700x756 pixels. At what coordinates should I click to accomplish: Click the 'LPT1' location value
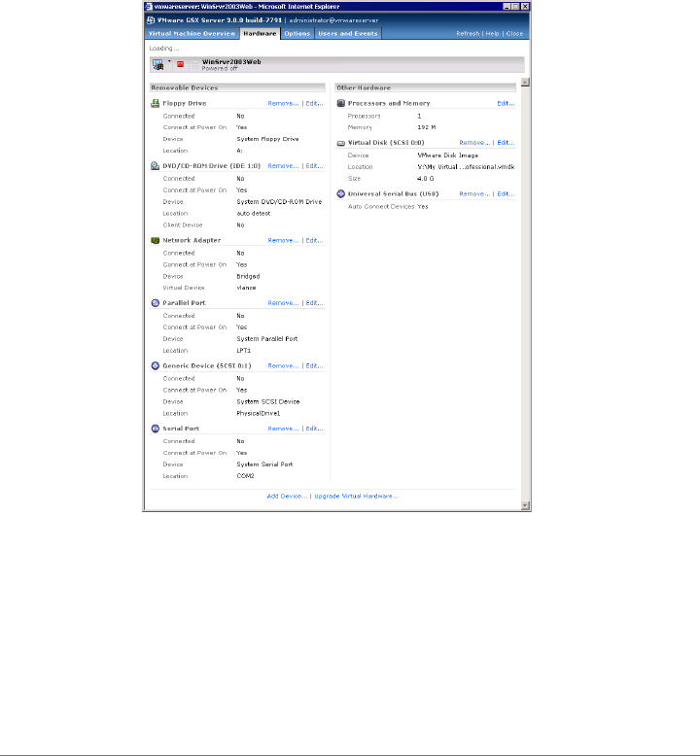(244, 351)
